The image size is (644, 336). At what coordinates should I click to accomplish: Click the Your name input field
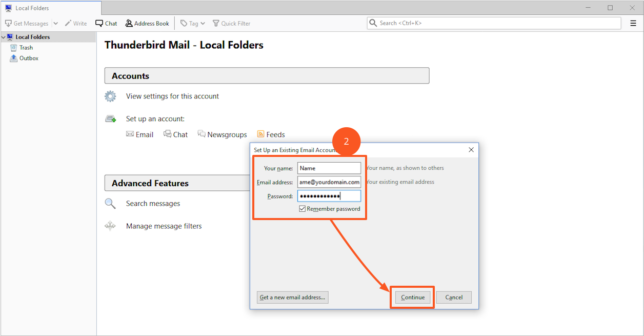[329, 168]
